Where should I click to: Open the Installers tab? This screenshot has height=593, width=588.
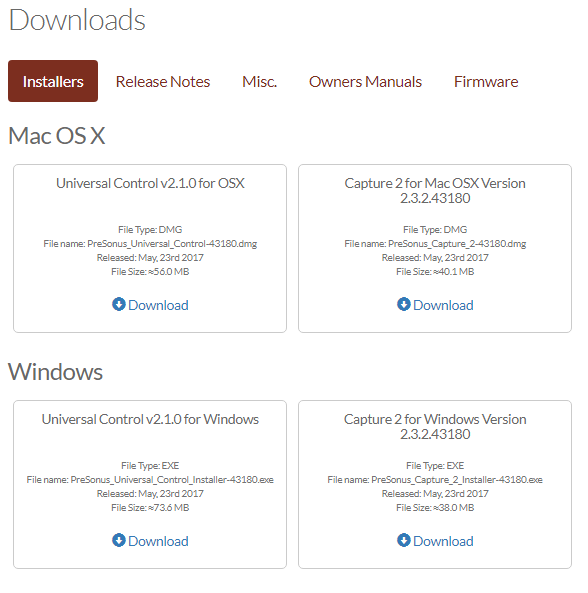53,81
